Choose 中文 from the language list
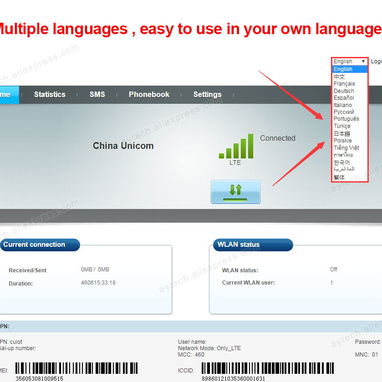The width and height of the screenshot is (382, 382). [x=339, y=76]
